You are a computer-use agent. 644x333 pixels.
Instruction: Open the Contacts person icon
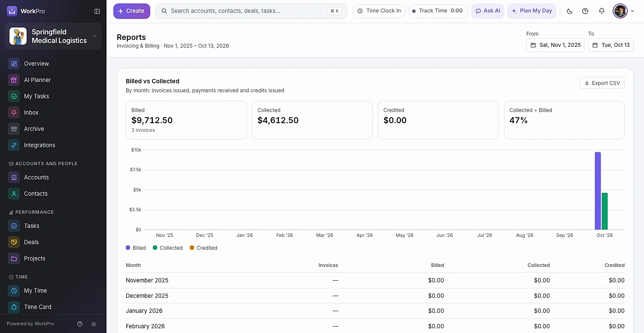(14, 194)
